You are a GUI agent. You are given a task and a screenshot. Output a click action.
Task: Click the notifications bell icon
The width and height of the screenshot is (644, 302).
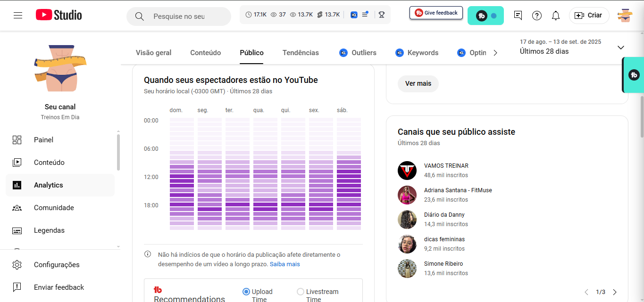click(556, 16)
